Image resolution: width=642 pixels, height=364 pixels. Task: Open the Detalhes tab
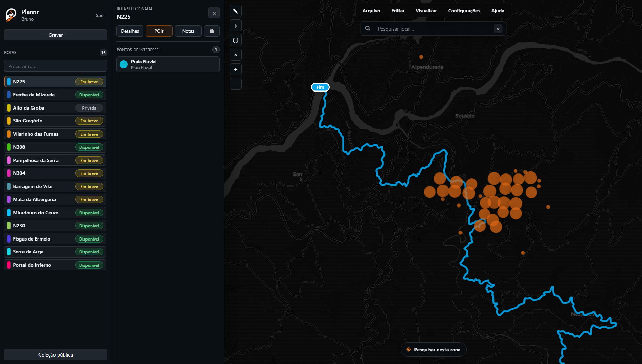click(130, 31)
